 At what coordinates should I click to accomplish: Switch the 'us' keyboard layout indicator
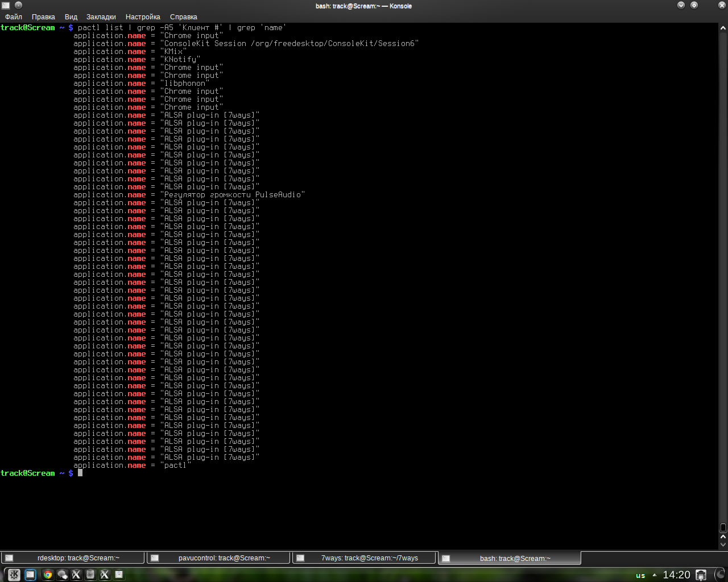(x=640, y=575)
